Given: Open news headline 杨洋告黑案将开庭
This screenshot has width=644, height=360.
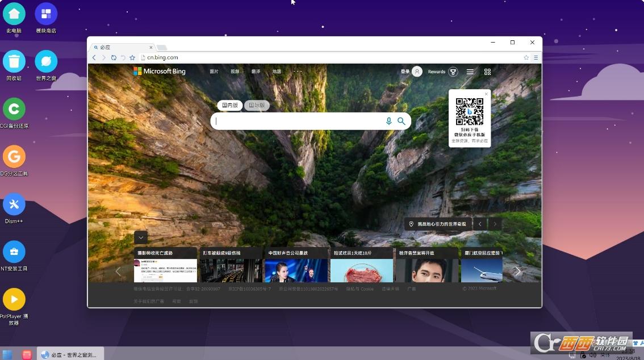Looking at the screenshot, I should tap(416, 253).
